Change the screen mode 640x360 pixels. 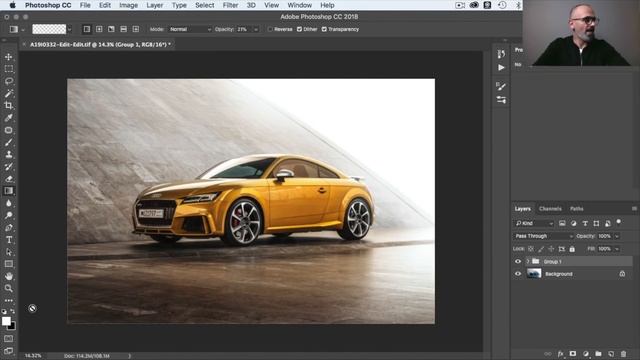click(x=9, y=351)
